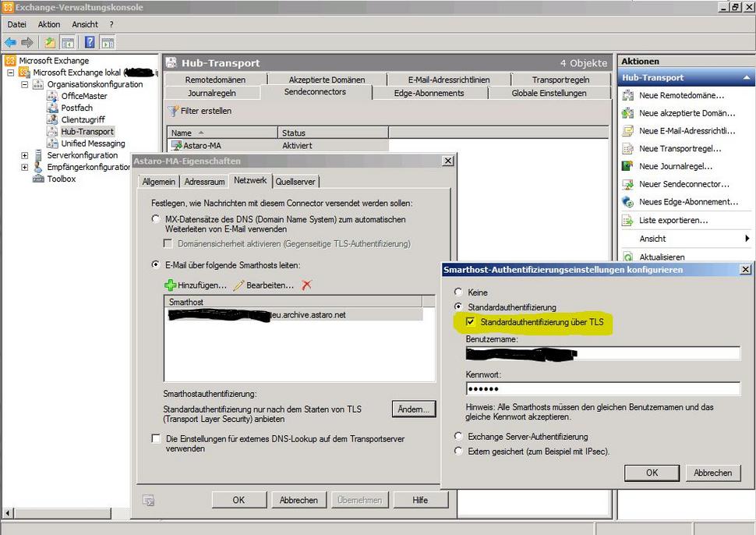The image size is (756, 535).
Task: Click the Kennwort password field
Action: click(602, 388)
